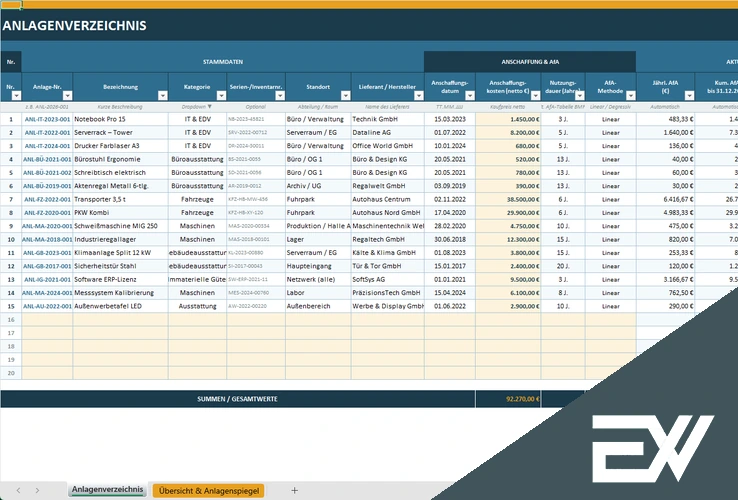Open the Anlage-Nr. column filter dropdown
Image resolution: width=738 pixels, height=500 pixels.
click(x=67, y=96)
